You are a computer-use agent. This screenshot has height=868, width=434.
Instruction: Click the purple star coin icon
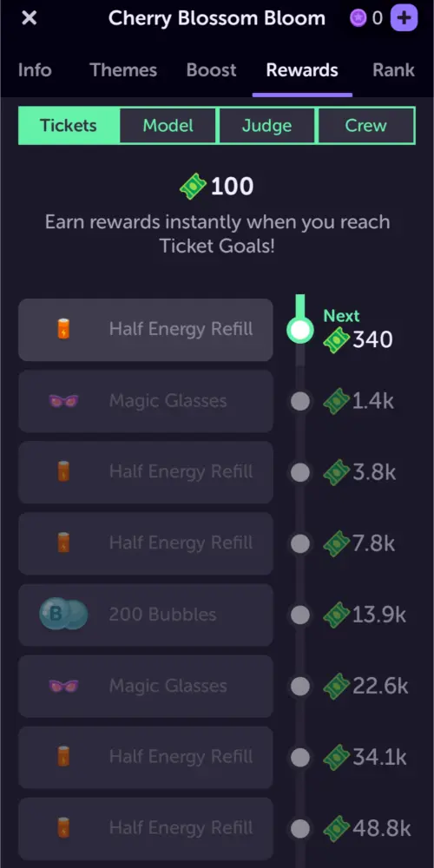(358, 18)
